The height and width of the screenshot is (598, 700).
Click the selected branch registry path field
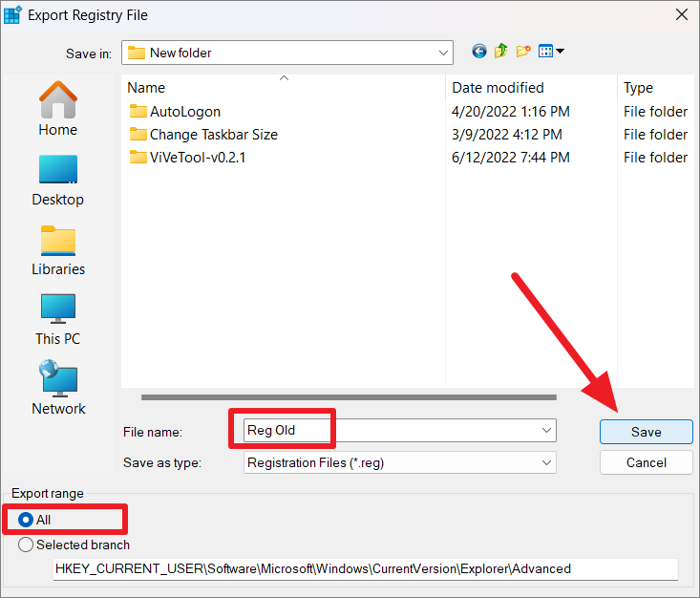365,569
